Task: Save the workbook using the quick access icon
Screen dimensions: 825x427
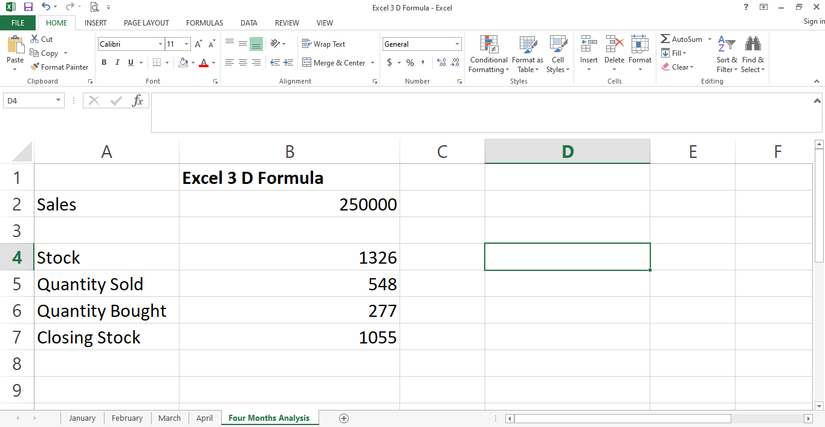Action: (x=28, y=7)
